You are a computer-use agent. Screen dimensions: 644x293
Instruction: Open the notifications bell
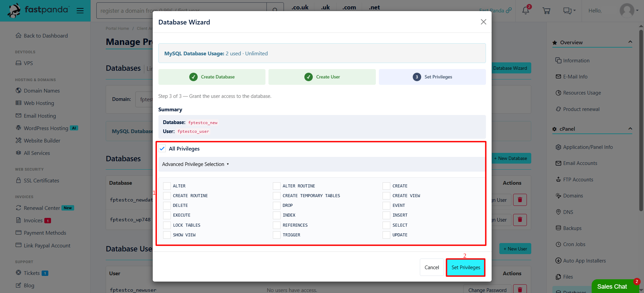coord(526,11)
